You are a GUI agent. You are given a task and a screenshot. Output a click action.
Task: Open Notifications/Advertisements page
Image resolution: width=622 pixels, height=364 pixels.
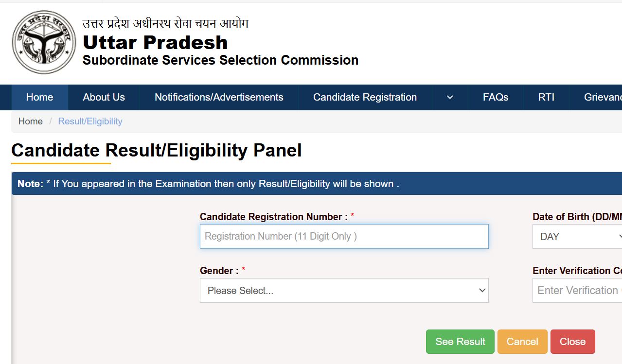(219, 97)
